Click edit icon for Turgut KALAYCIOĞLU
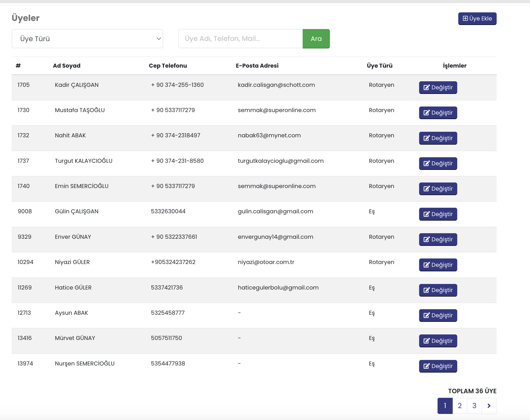This screenshot has width=530, height=420. tap(426, 164)
